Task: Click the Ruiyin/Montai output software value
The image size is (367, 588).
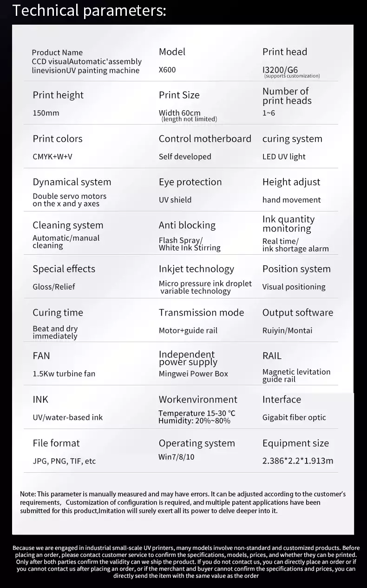Action: 287,330
